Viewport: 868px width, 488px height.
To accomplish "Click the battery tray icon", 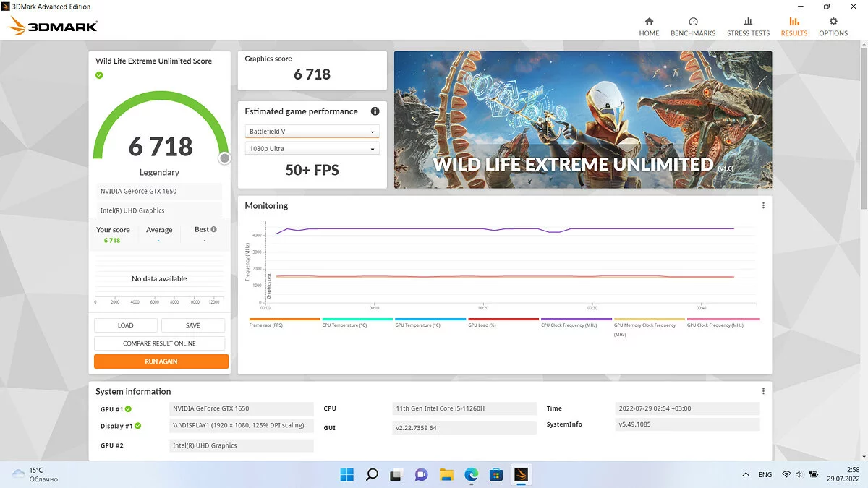I will 814,475.
